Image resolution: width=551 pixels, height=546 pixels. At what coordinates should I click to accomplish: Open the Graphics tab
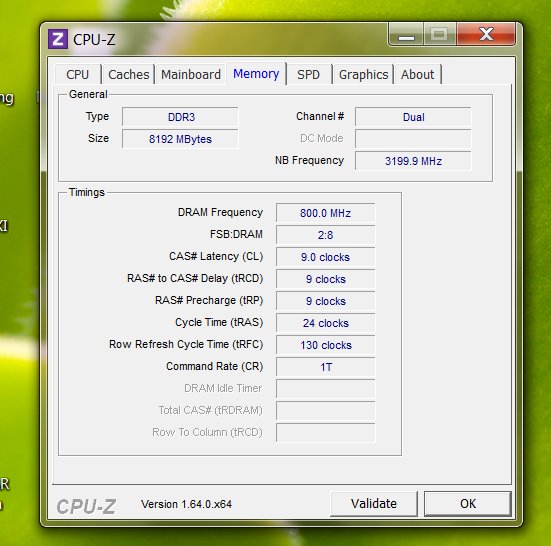363,74
